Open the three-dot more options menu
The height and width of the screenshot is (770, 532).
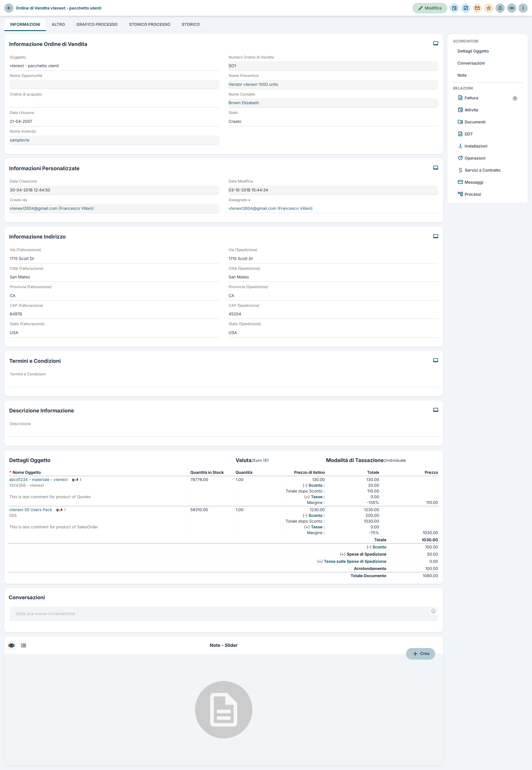[x=523, y=8]
